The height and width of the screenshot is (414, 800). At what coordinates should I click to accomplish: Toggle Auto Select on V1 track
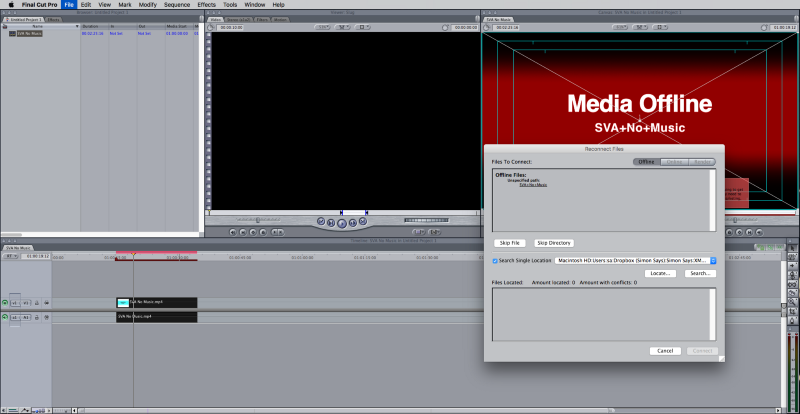point(46,303)
